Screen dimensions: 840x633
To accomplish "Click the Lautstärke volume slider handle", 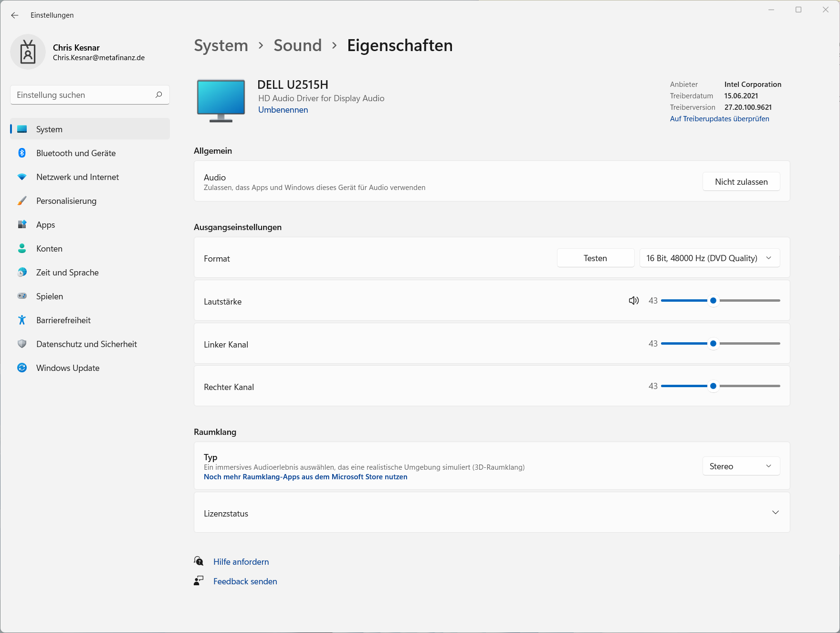I will pos(713,301).
